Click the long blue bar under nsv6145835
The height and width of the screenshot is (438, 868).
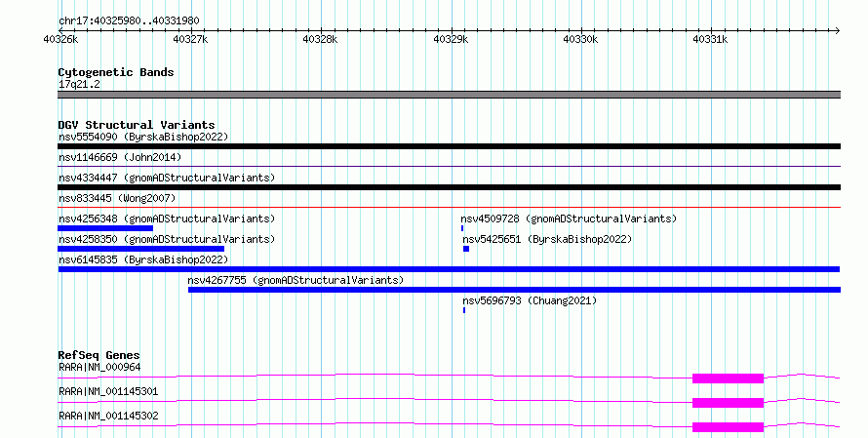tap(449, 269)
